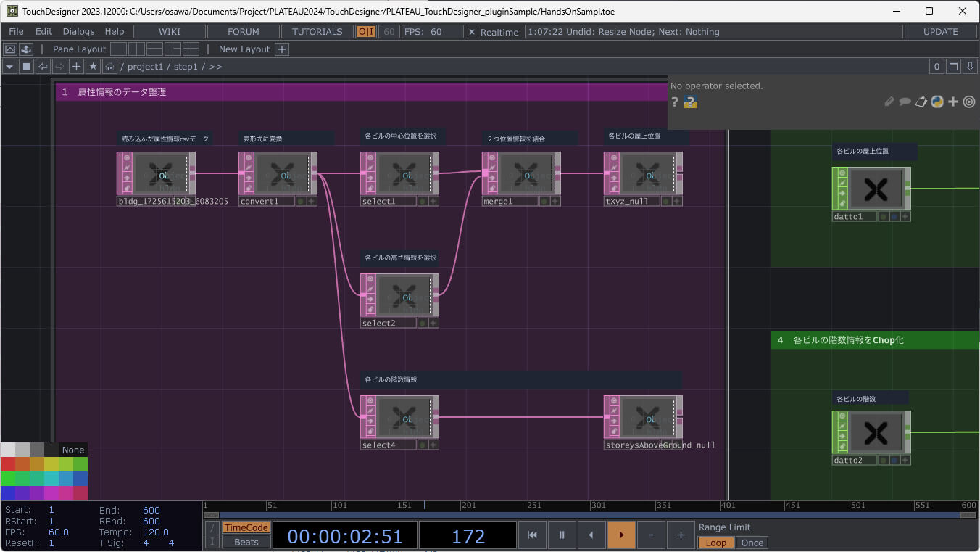Open the Help menu

point(115,32)
